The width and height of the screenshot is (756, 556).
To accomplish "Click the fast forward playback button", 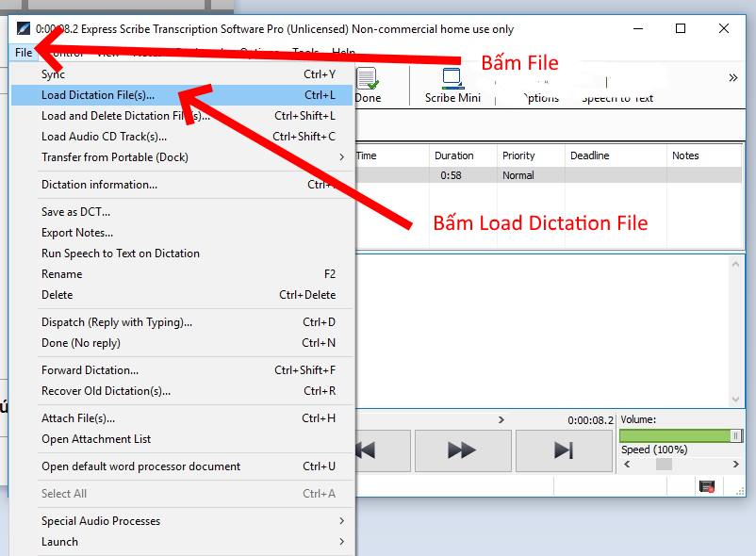I will pyautogui.click(x=463, y=450).
